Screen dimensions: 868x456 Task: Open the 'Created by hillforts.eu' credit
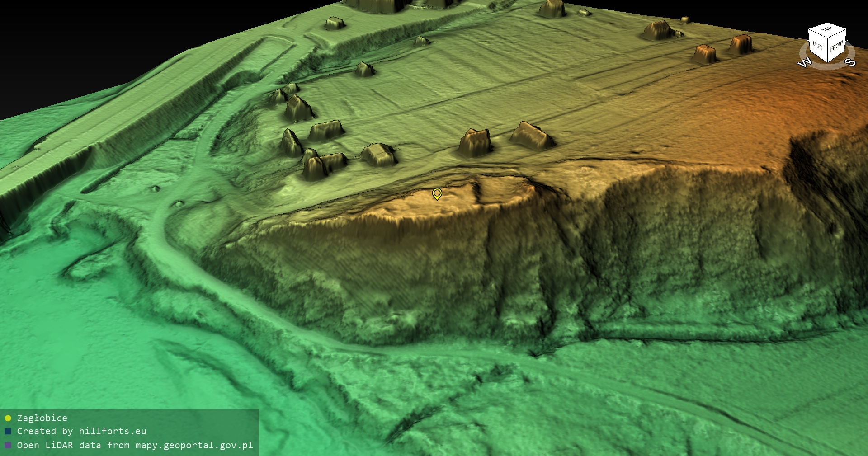[81, 431]
